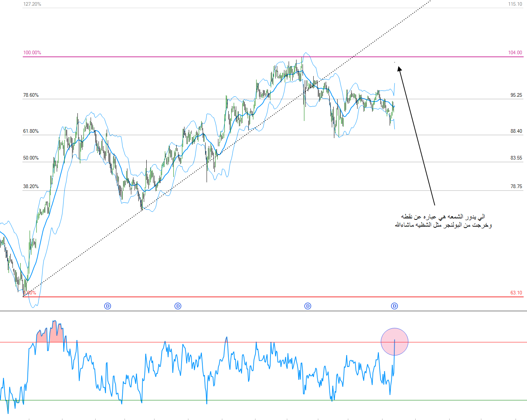
Task: Click the 104.00 price label
Action: [x=515, y=52]
